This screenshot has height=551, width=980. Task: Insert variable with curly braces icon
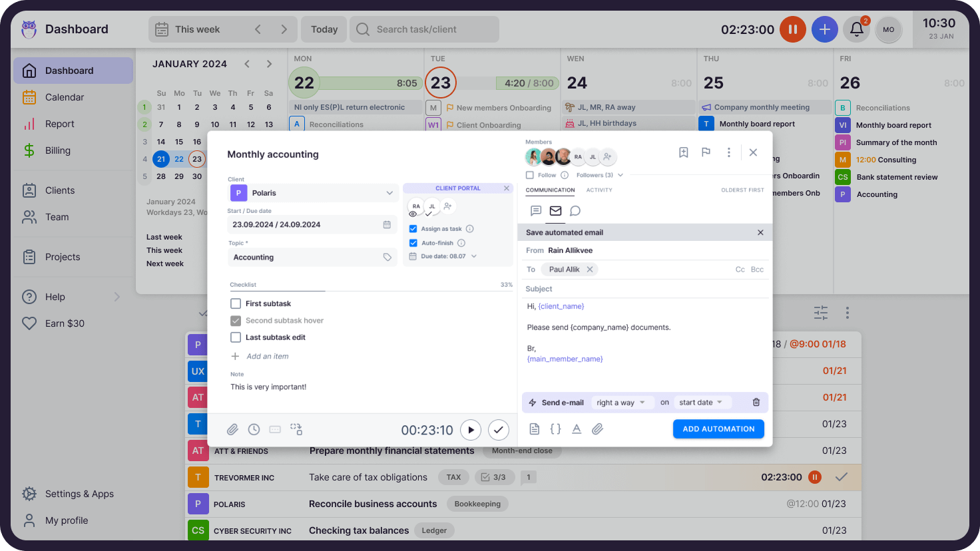point(555,429)
